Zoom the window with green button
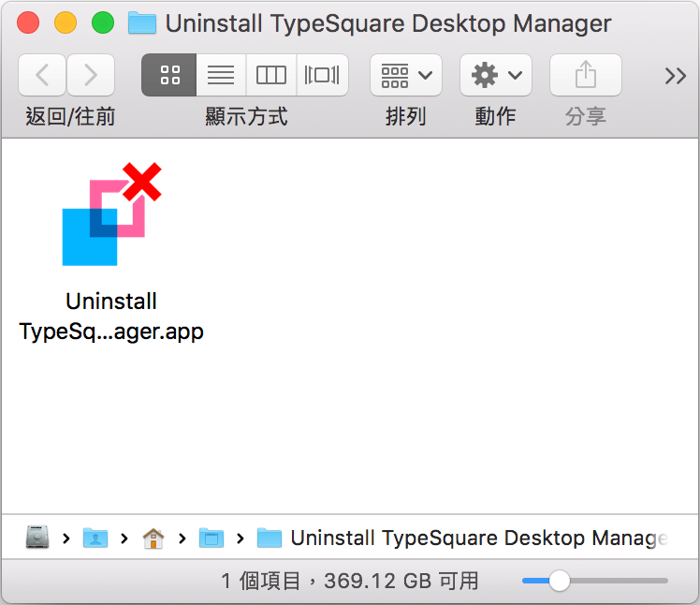 click(x=103, y=22)
